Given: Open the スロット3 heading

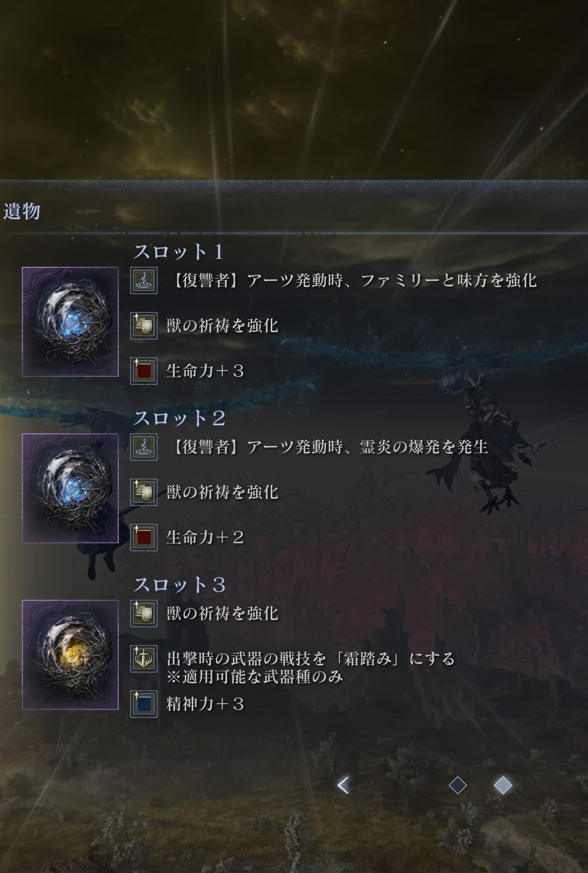Looking at the screenshot, I should click(179, 585).
